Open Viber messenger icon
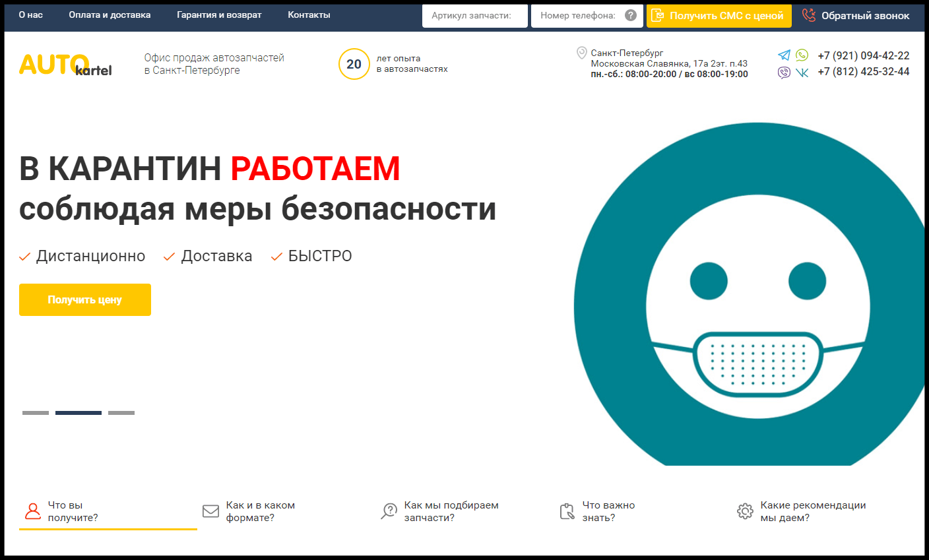This screenshot has width=929, height=560. coord(784,73)
